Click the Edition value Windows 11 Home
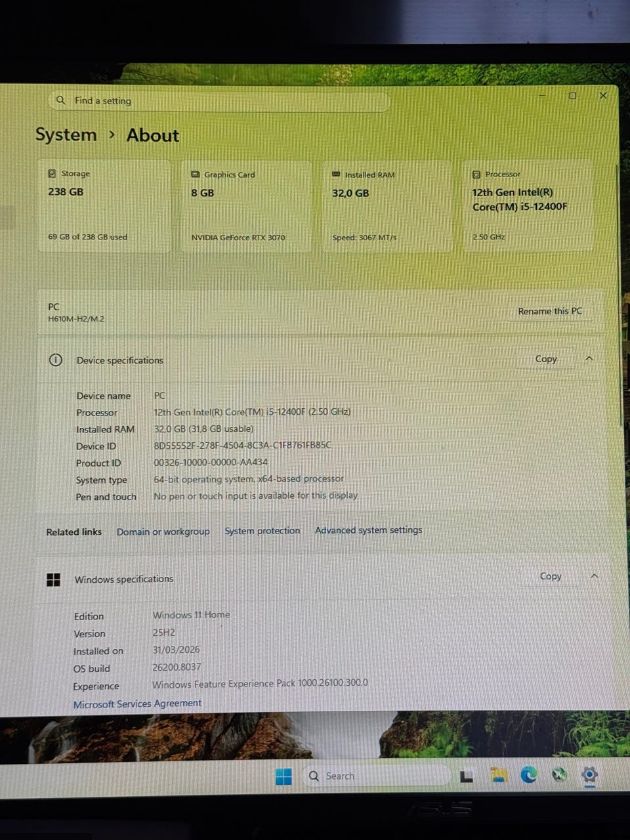Screen dimensions: 630x840 coord(191,615)
